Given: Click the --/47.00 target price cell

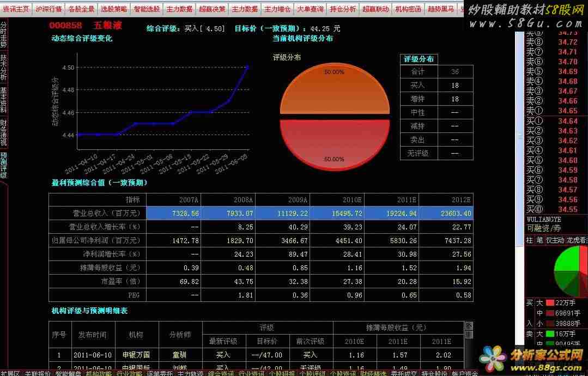Looking at the screenshot, I should [267, 355].
